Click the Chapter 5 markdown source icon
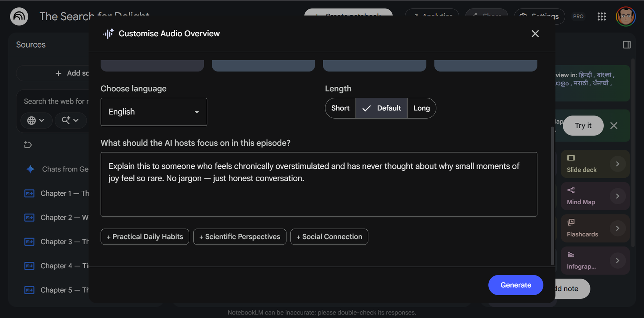Viewport: 644px width, 318px height. coord(29,290)
